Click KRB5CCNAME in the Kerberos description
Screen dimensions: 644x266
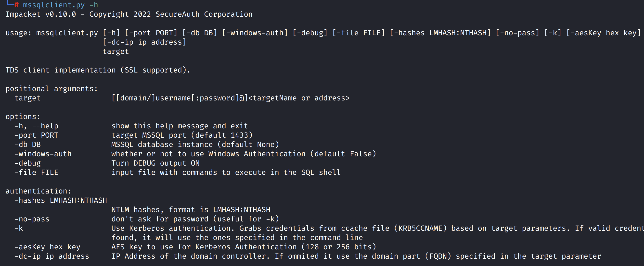pos(420,228)
